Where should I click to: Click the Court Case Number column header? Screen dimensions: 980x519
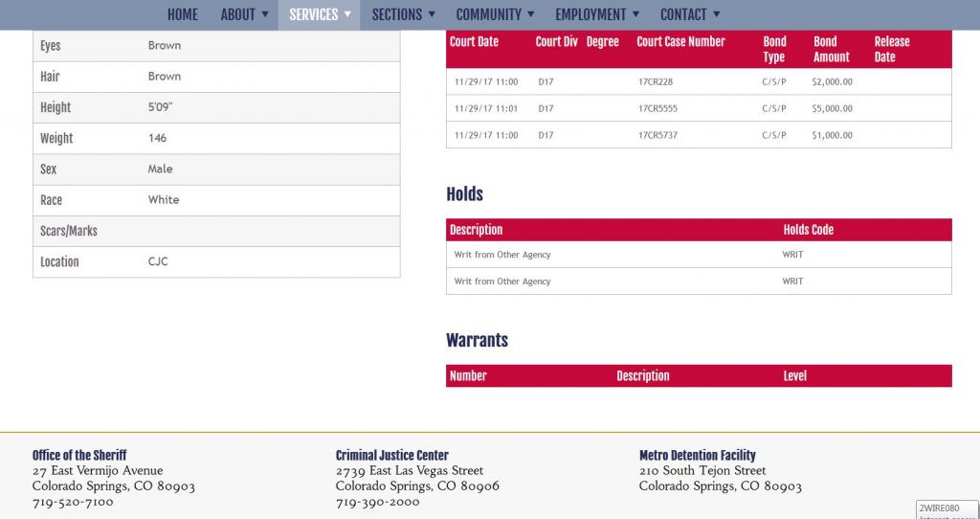680,42
